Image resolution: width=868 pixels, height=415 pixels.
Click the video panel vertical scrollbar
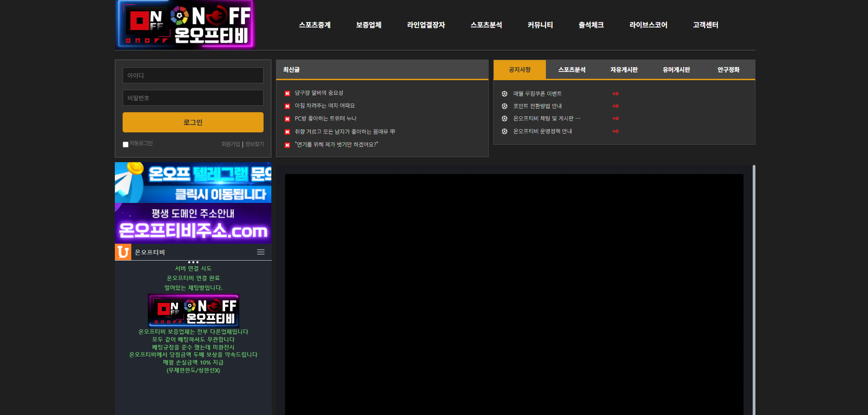click(x=754, y=289)
